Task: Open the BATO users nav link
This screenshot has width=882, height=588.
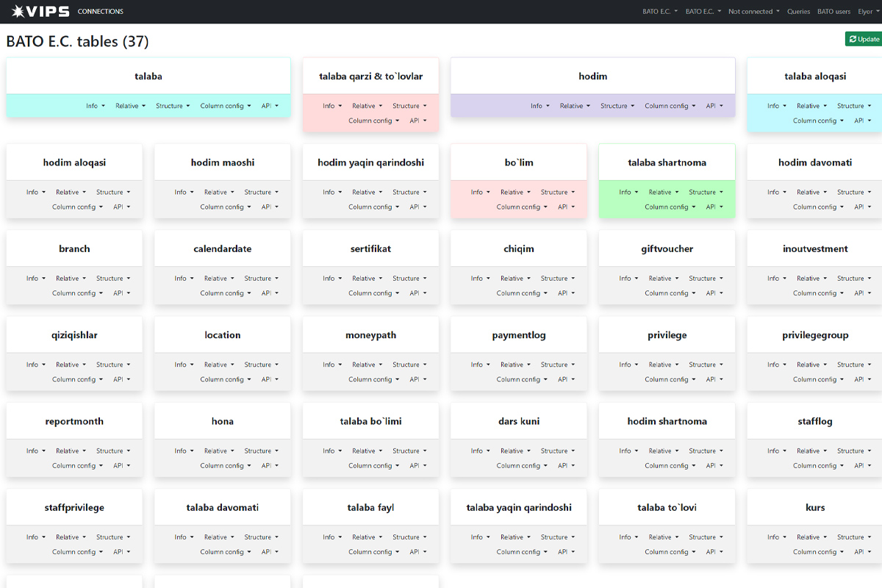Action: pos(833,12)
